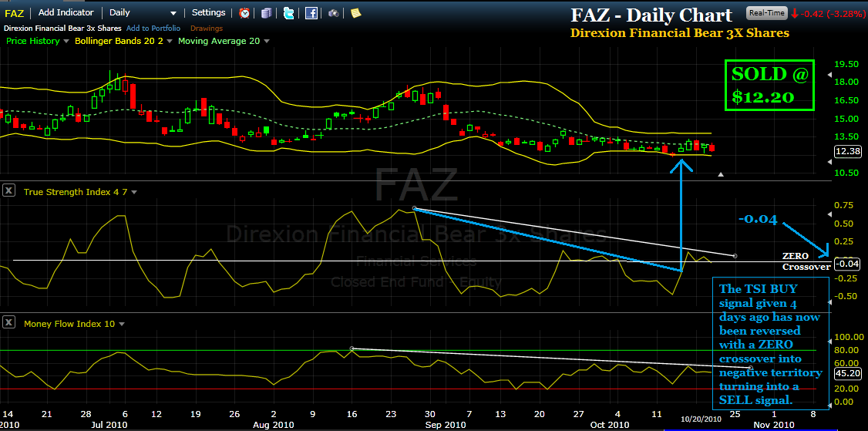Expand the Moving Average 20 menu
Viewport: 868px width, 431px height.
pos(267,41)
